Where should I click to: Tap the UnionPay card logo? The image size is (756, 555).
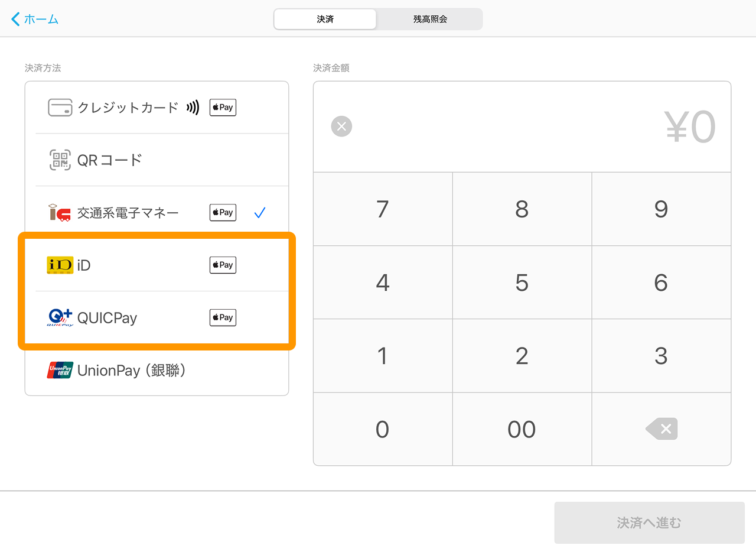coord(60,370)
